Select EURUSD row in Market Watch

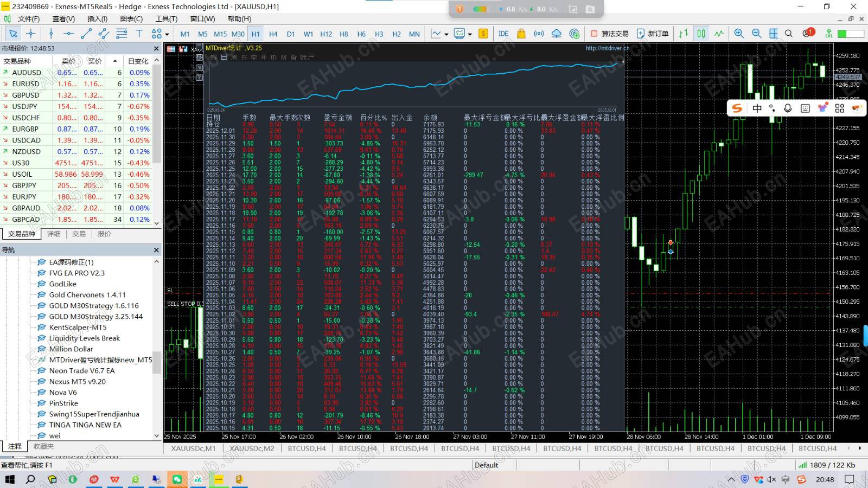[76, 84]
